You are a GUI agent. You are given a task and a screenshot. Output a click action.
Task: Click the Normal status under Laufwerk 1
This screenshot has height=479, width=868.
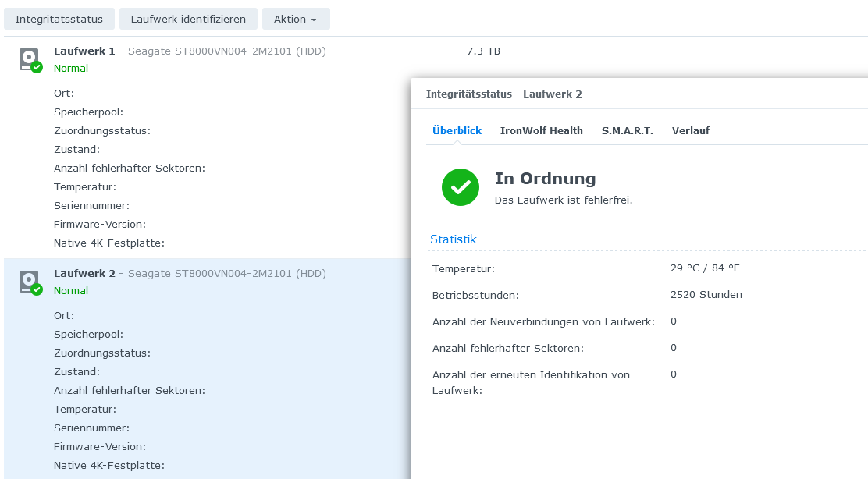click(x=71, y=68)
